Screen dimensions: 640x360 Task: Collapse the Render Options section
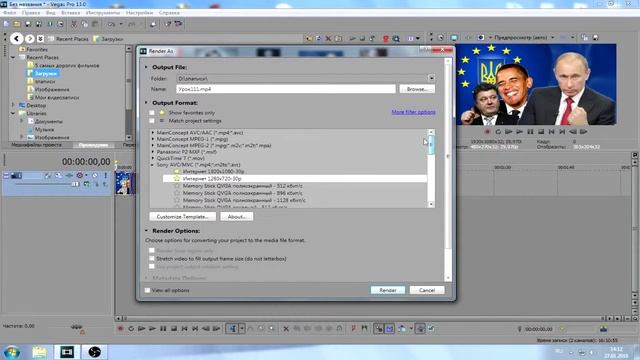146,231
